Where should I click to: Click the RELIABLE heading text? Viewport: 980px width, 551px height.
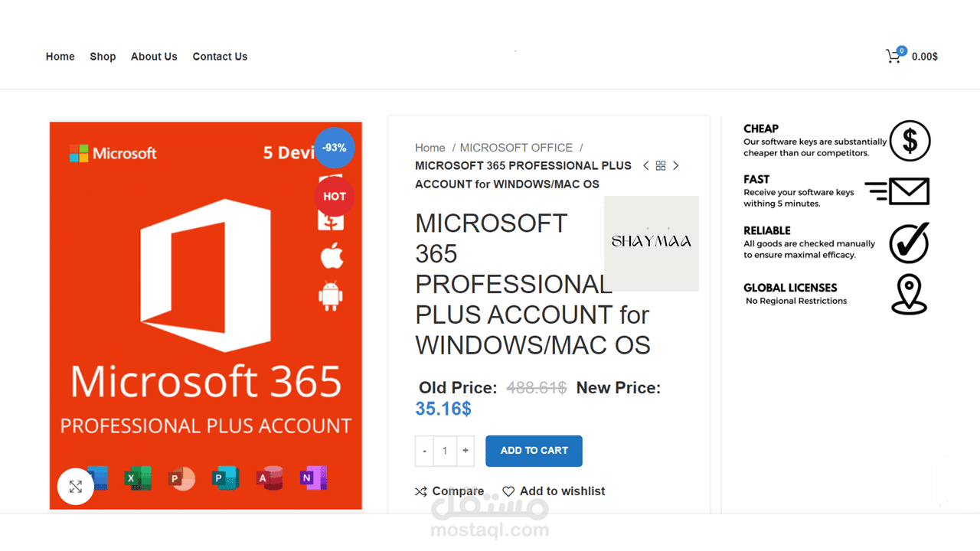pyautogui.click(x=767, y=230)
